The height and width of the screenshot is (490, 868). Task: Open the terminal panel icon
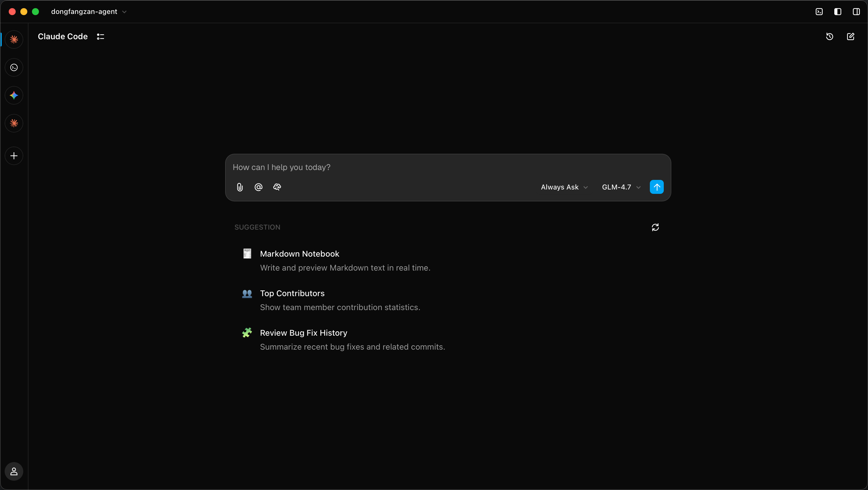[x=819, y=12]
